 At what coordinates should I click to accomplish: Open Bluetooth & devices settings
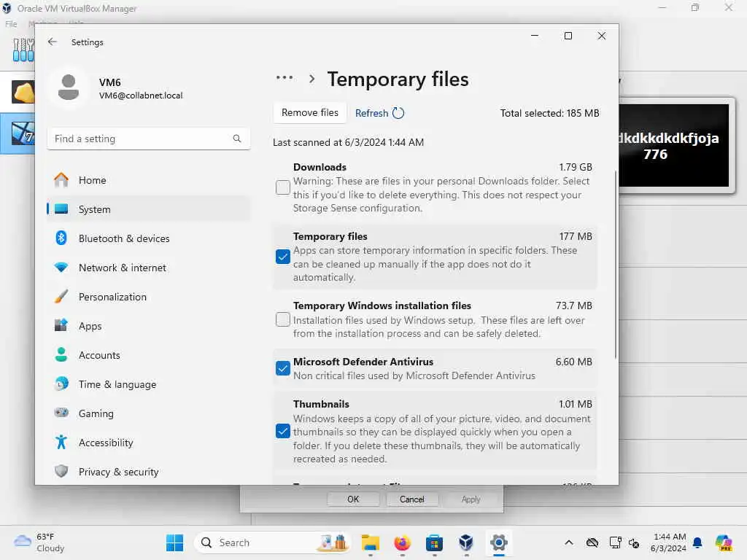click(149, 238)
